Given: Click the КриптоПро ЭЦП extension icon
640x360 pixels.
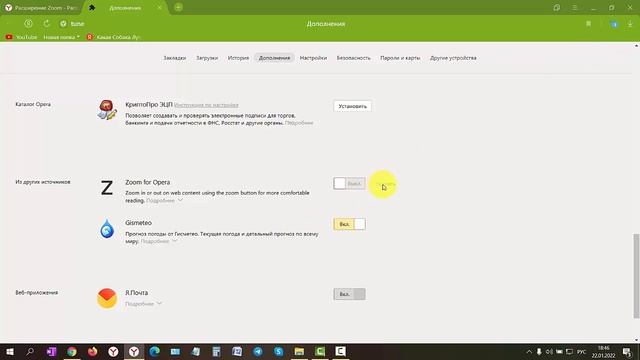Looking at the screenshot, I should pos(107,110).
